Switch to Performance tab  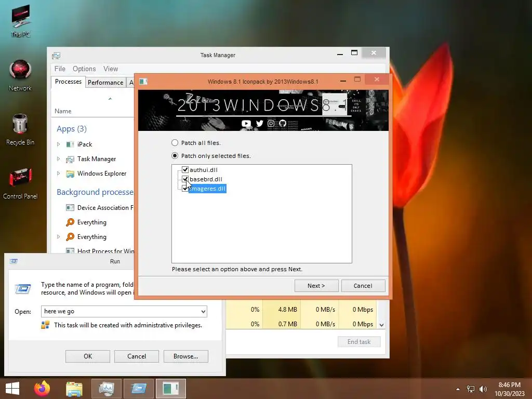click(x=105, y=83)
